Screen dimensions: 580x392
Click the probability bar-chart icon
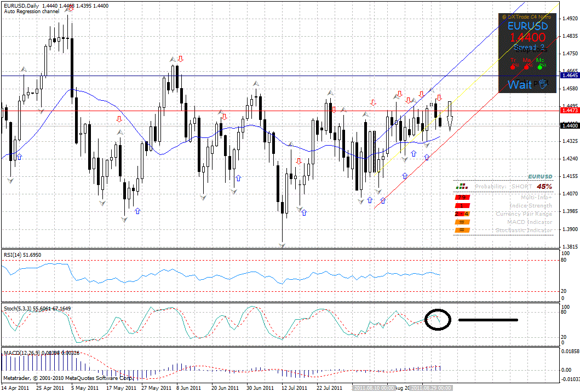tap(461, 186)
